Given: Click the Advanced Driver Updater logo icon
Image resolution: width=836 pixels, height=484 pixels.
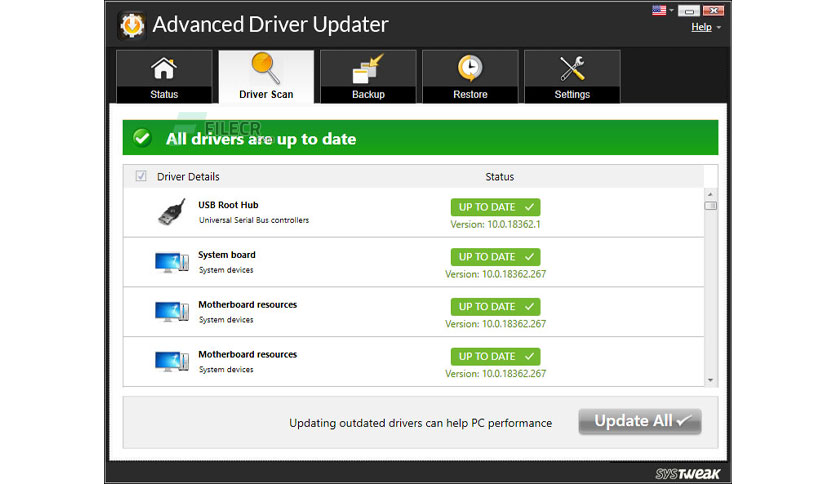Looking at the screenshot, I should (x=132, y=25).
